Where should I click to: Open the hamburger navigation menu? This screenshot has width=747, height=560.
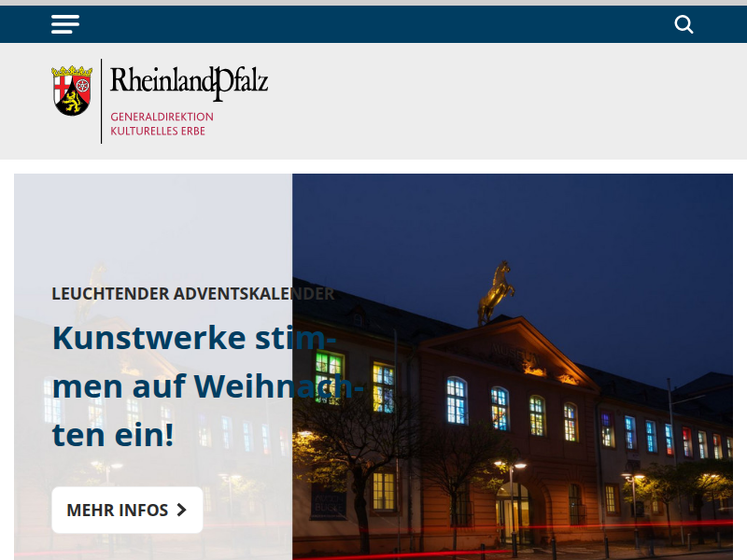coord(65,24)
